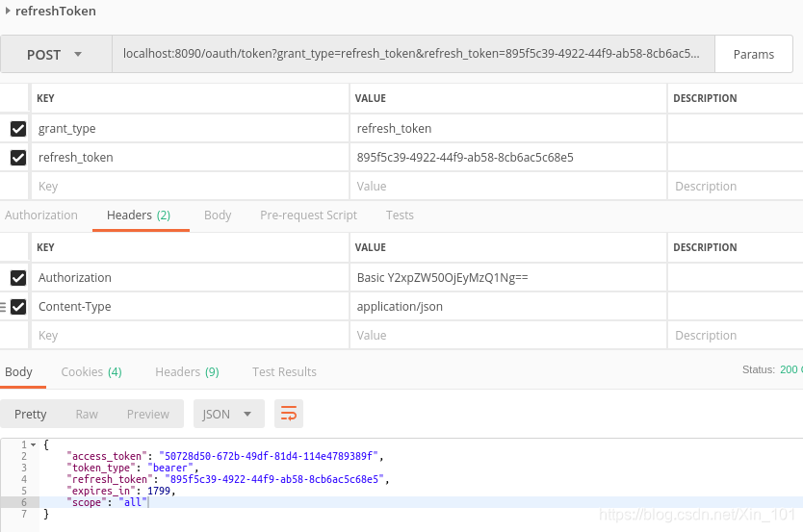Click empty Value field in headers table
This screenshot has height=532, width=803.
tap(508, 336)
